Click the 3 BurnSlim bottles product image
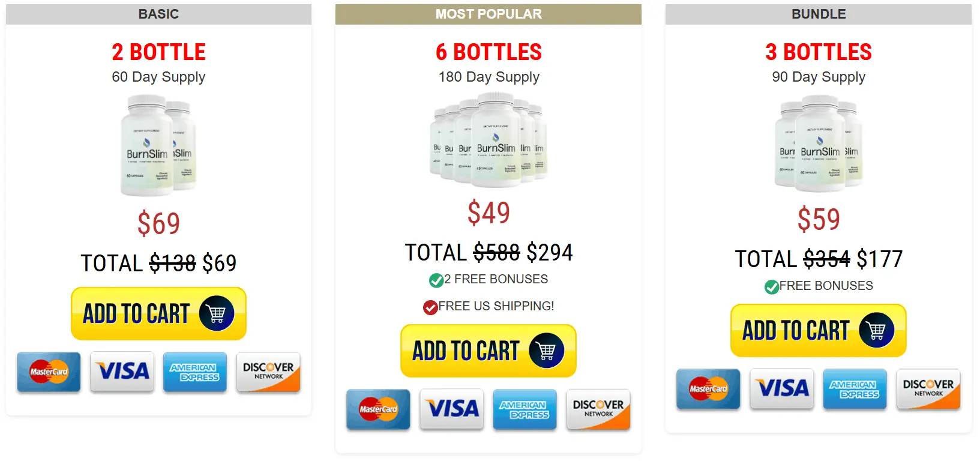Screen dimensions: 980x464 click(819, 144)
